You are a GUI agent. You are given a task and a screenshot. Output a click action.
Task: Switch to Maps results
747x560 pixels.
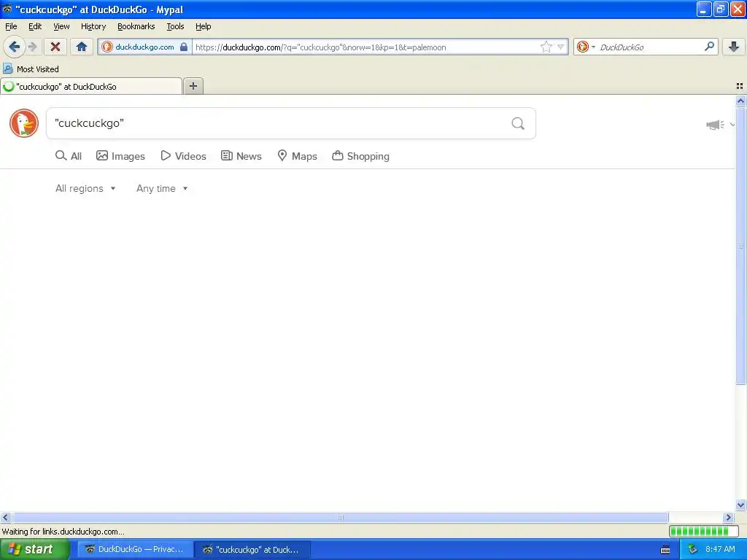click(x=298, y=156)
